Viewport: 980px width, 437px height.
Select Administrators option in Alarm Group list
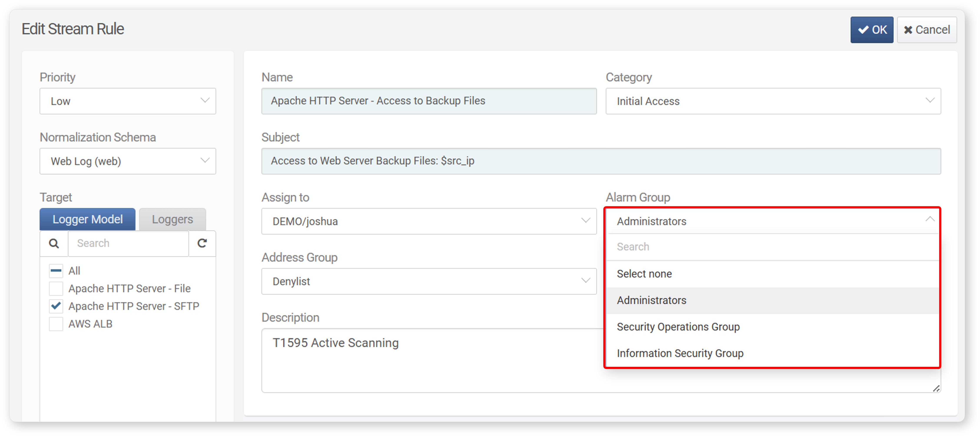[772, 301]
